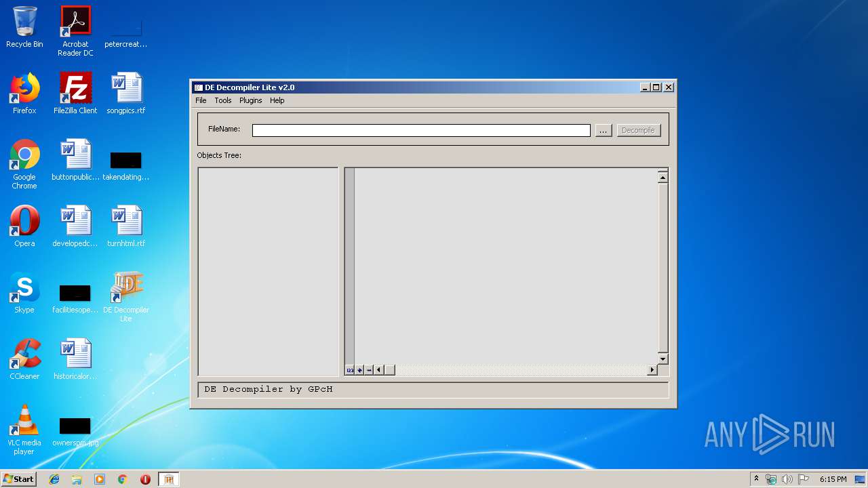868x488 pixels.
Task: Select the historicalor document icon
Action: (x=75, y=359)
